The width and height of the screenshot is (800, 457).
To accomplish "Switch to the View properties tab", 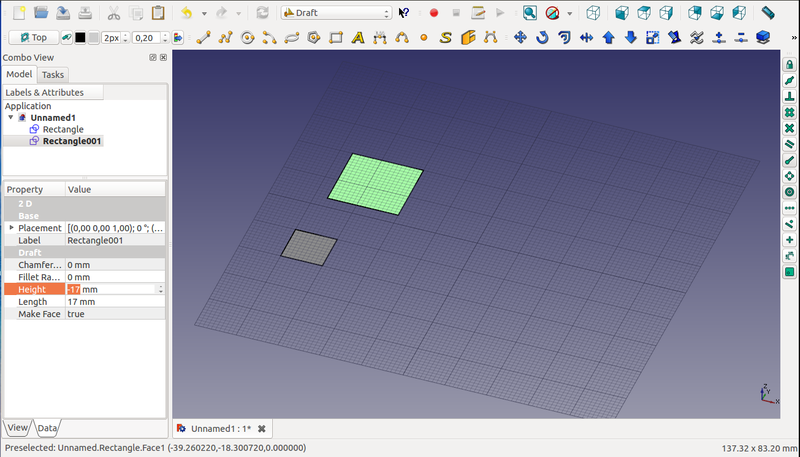I will point(17,427).
